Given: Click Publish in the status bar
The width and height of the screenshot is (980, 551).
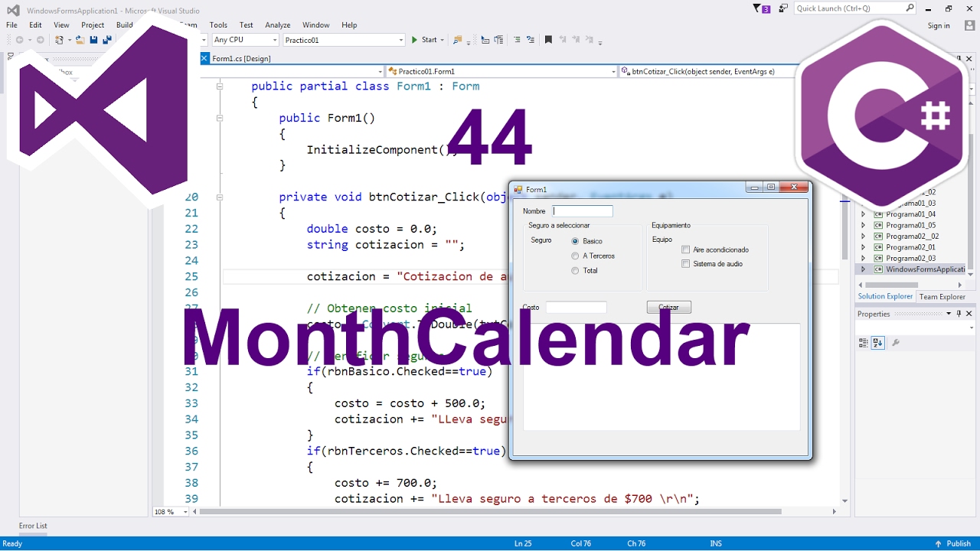Looking at the screenshot, I should 959,543.
